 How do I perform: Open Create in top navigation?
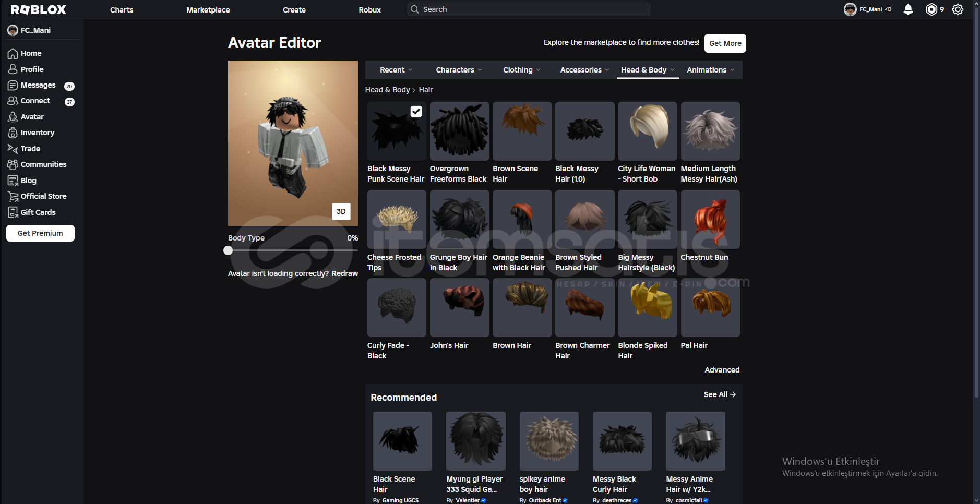(x=294, y=10)
